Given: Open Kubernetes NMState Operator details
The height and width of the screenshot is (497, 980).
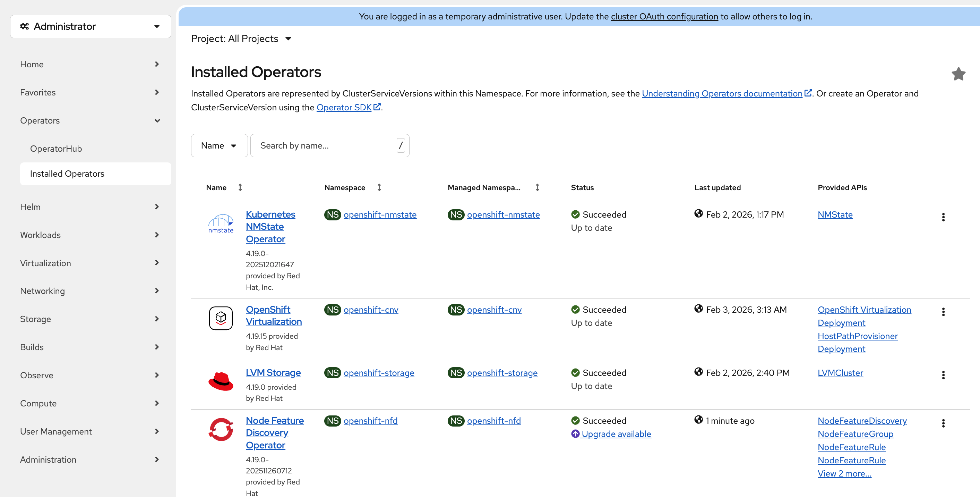Looking at the screenshot, I should [x=270, y=227].
